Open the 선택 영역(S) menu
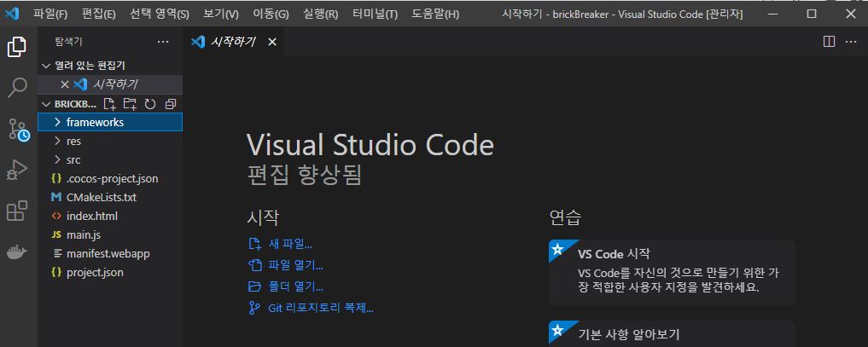Image resolution: width=868 pixels, height=347 pixels. point(160,14)
